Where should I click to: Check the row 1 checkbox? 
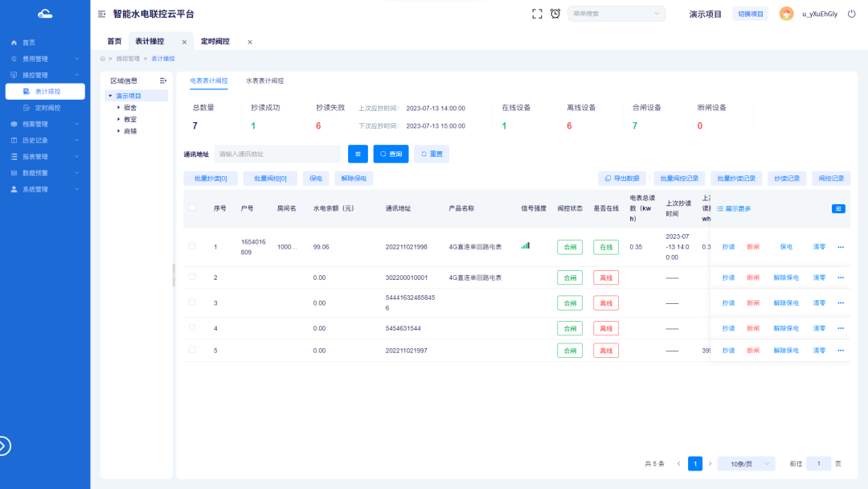pyautogui.click(x=192, y=246)
